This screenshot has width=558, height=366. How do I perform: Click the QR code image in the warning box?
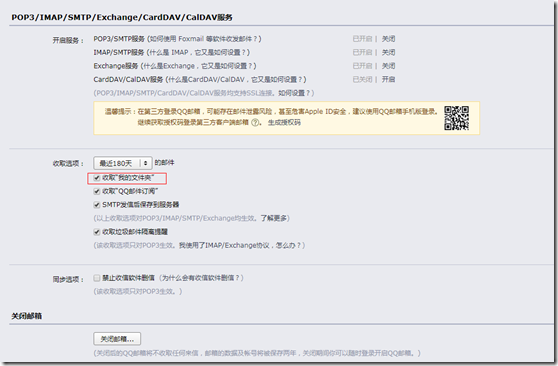pyautogui.click(x=456, y=118)
